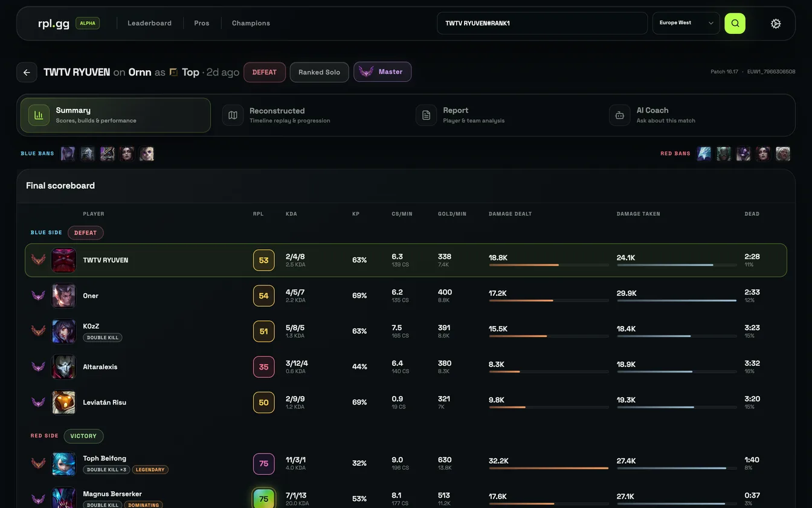Click the rpl.gg logo
812x508 pixels.
pos(54,24)
